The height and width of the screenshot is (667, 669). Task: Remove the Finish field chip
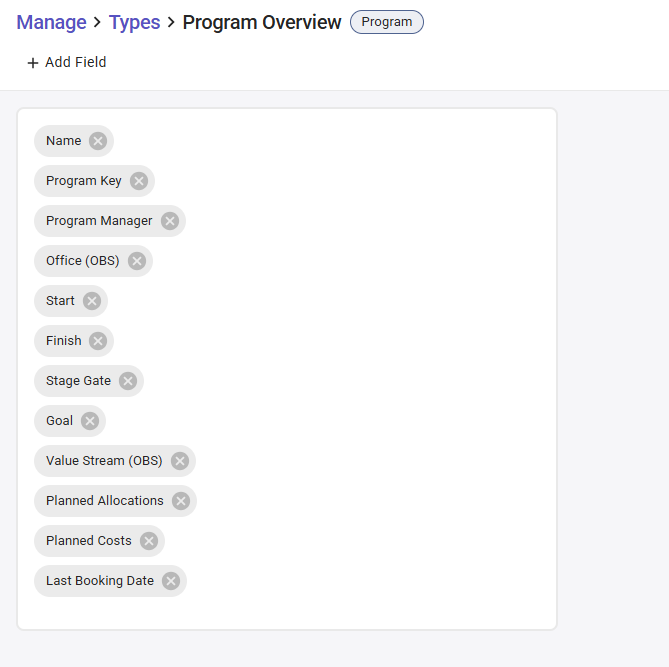tap(98, 341)
